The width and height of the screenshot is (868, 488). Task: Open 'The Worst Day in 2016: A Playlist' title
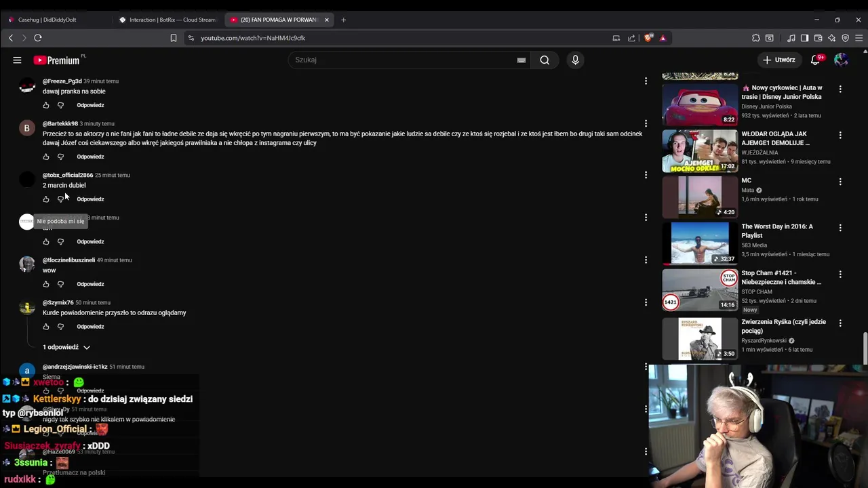pyautogui.click(x=776, y=231)
